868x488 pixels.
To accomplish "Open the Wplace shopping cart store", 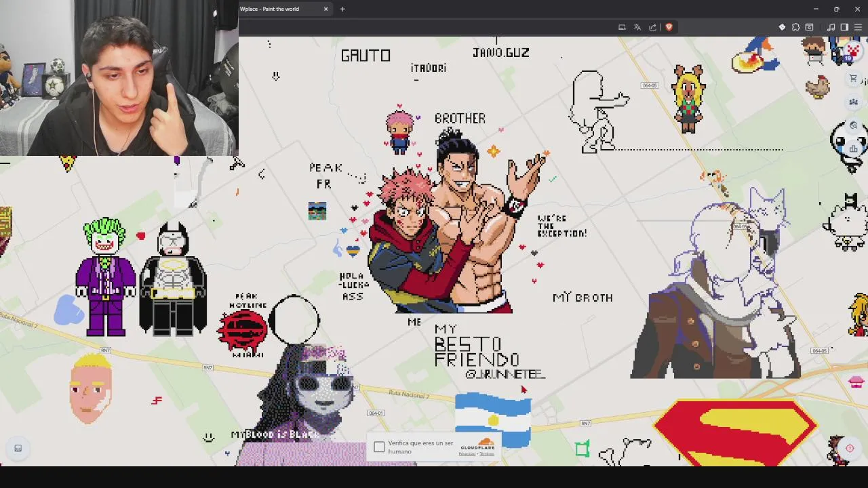I will tap(854, 79).
